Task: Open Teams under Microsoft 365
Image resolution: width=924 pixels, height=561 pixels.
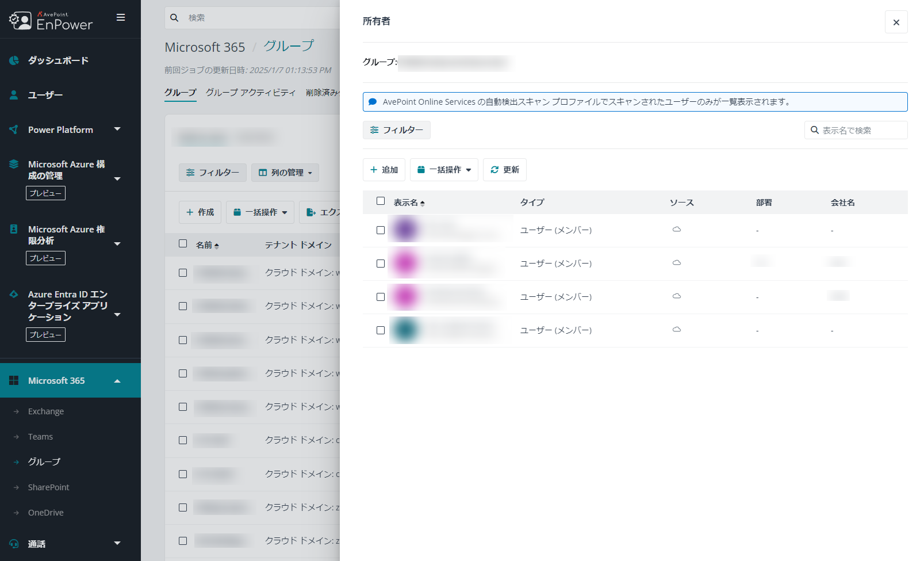Action: 40,437
